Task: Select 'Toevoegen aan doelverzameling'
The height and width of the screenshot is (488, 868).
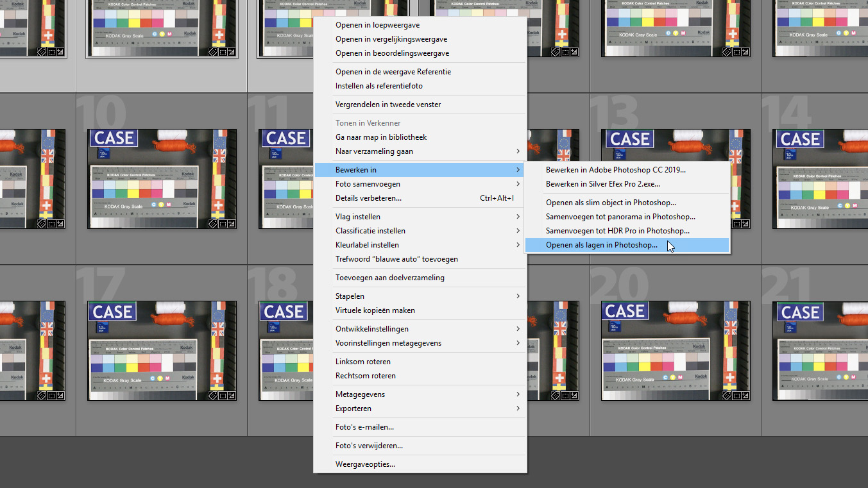Action: click(420, 278)
